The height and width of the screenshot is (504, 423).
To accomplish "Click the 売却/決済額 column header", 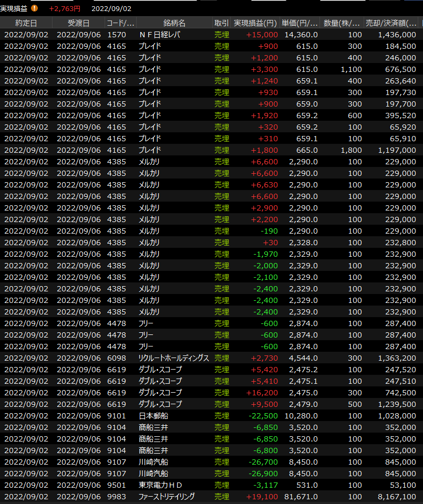I will (x=391, y=23).
